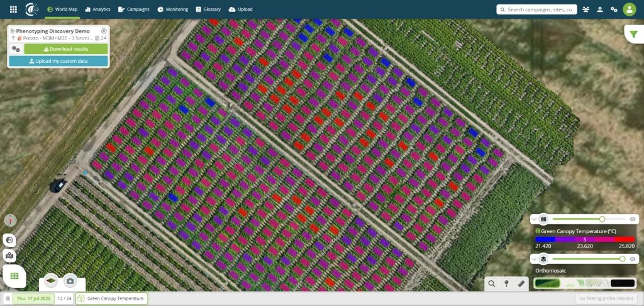Click the Orthomosaic layer label
This screenshot has width=644, height=306.
(x=550, y=271)
